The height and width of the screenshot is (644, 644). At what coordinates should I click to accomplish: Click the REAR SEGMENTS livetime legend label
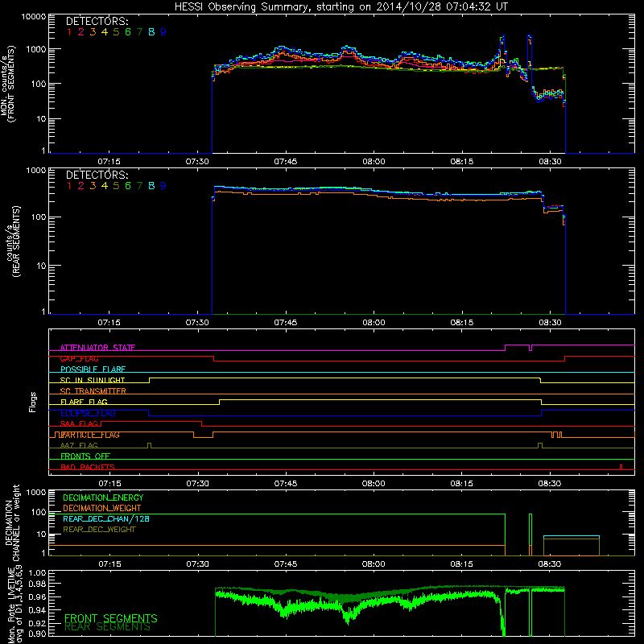point(107,627)
